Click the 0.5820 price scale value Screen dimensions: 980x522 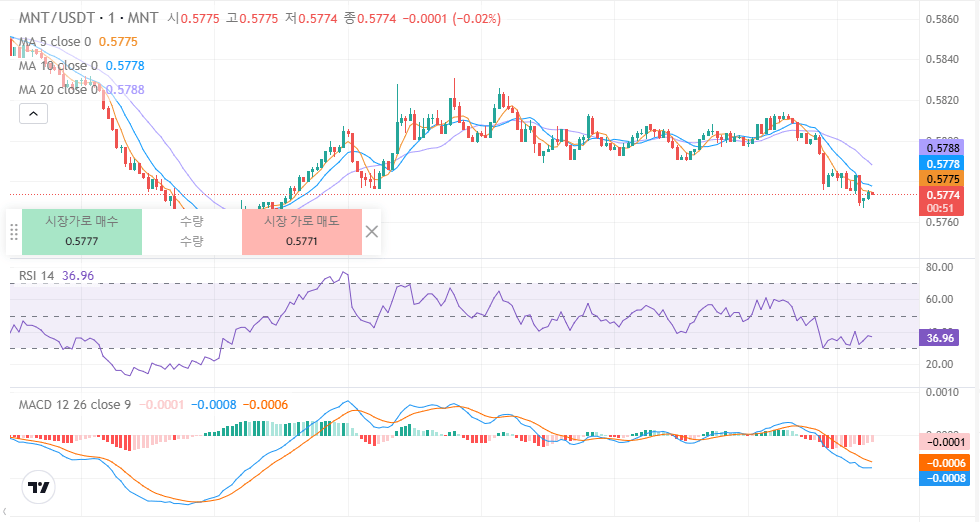(x=942, y=100)
